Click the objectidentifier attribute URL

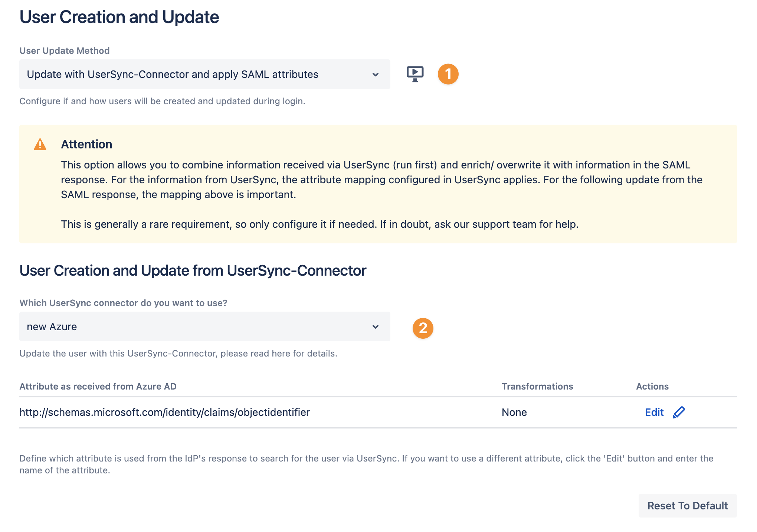tap(164, 412)
